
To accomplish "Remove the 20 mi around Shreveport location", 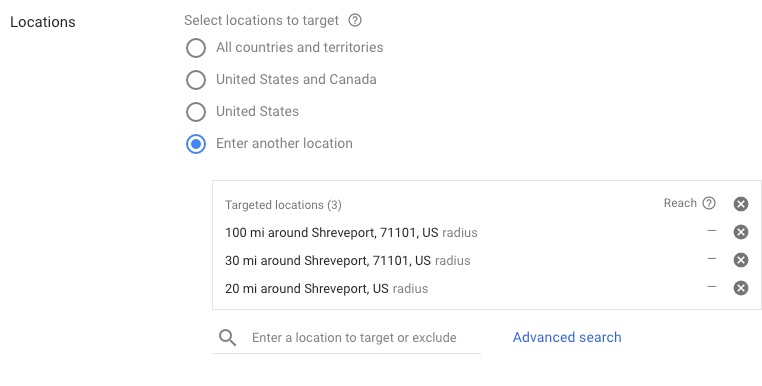I will point(741,288).
